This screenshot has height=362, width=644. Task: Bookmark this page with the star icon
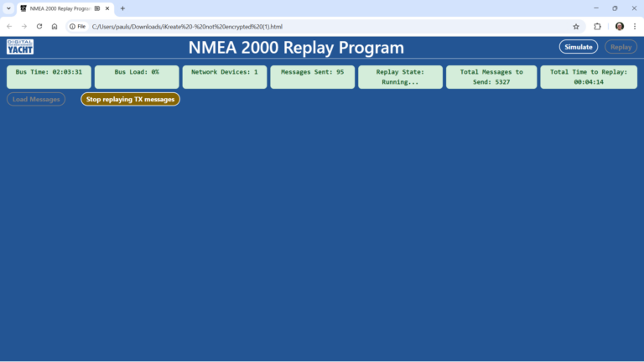point(576,26)
